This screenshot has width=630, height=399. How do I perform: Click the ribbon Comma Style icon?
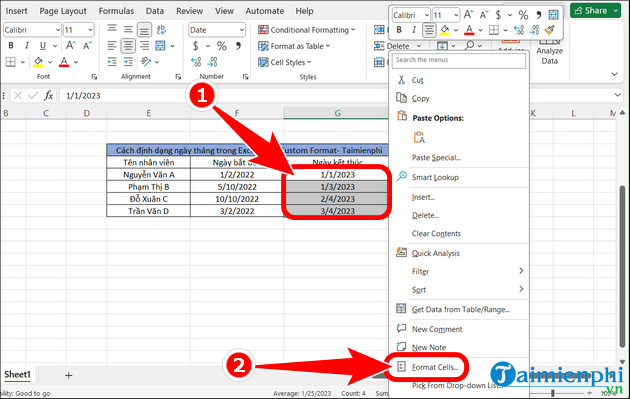coord(239,46)
